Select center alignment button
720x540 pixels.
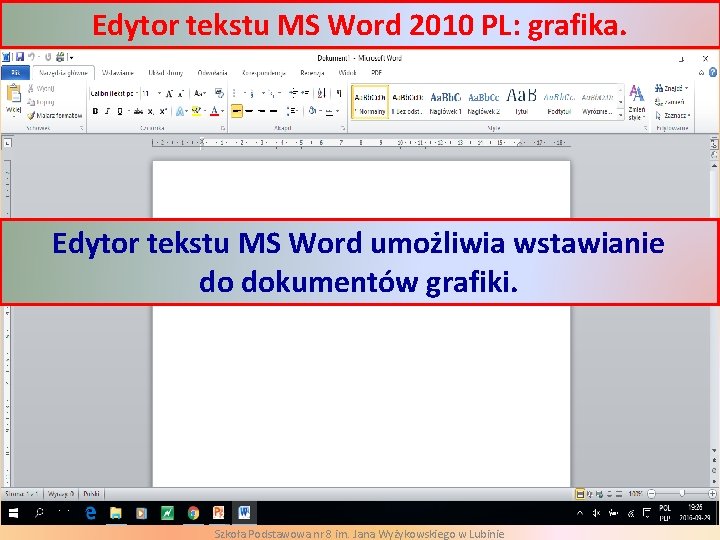(x=249, y=111)
